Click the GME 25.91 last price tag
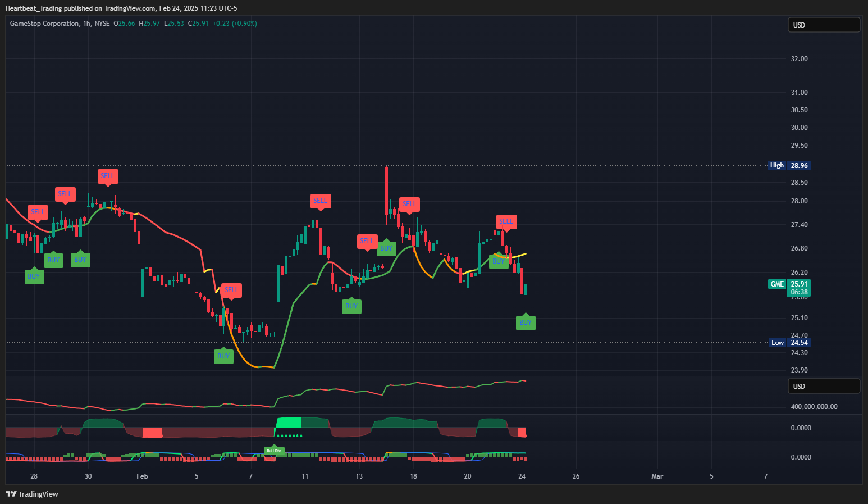 point(789,284)
